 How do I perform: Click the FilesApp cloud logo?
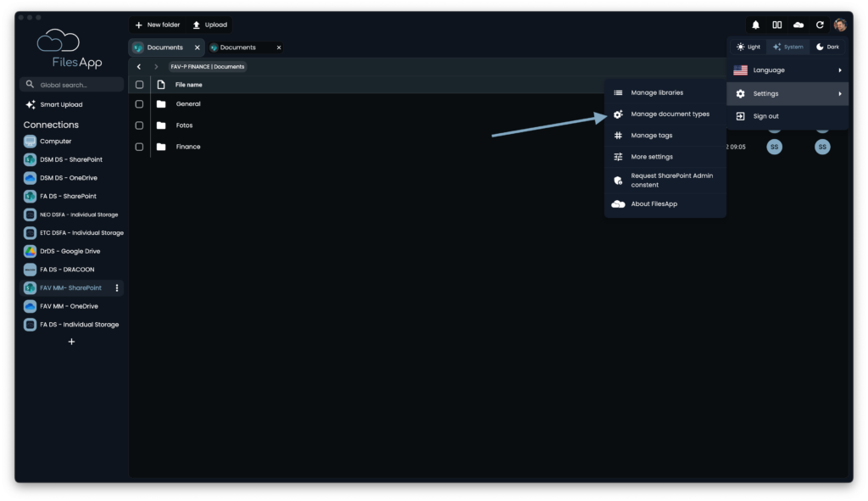click(58, 41)
